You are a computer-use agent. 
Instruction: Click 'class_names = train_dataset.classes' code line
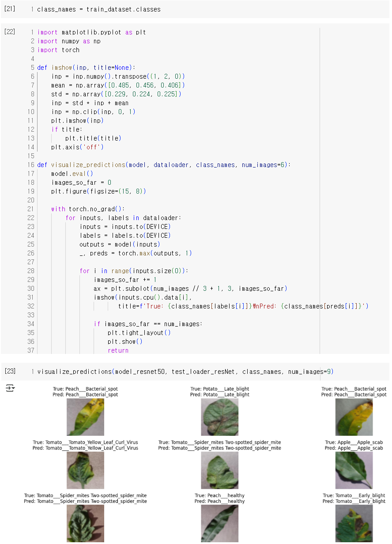[99, 9]
